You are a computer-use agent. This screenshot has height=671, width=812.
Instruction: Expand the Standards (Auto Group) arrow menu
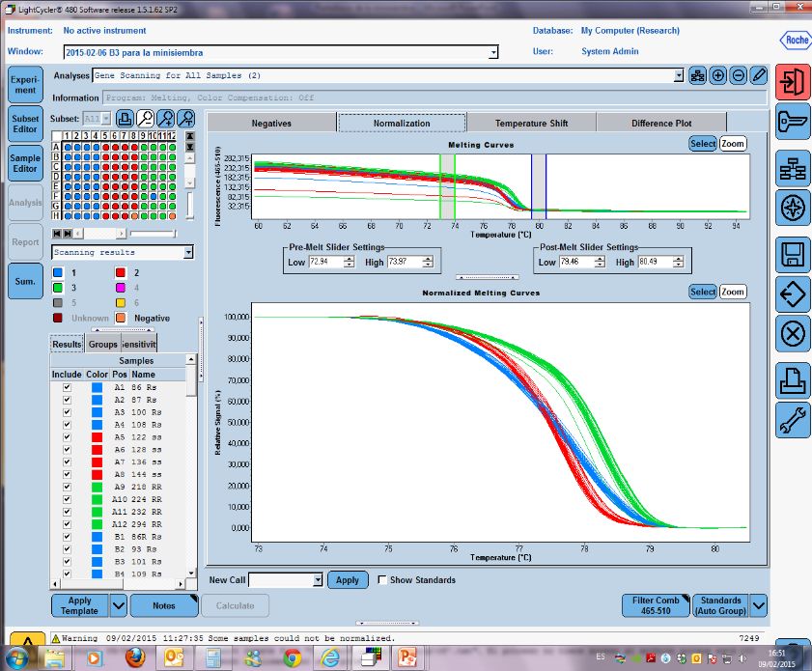(759, 605)
